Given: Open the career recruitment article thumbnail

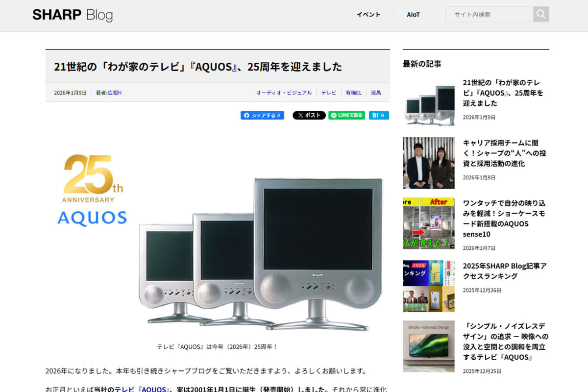Looking at the screenshot, I should pos(428,163).
